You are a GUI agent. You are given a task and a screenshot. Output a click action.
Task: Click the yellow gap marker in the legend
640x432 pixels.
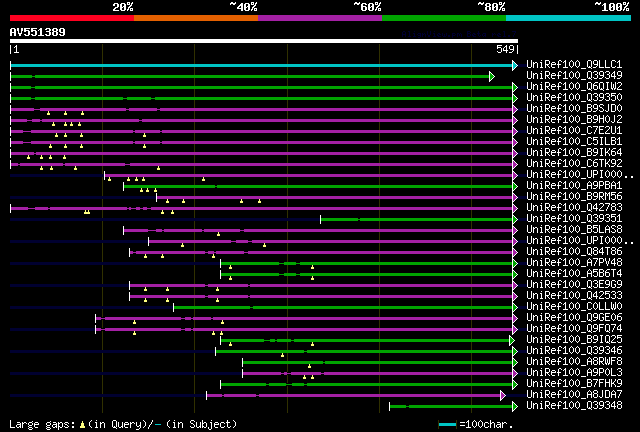coord(82,425)
